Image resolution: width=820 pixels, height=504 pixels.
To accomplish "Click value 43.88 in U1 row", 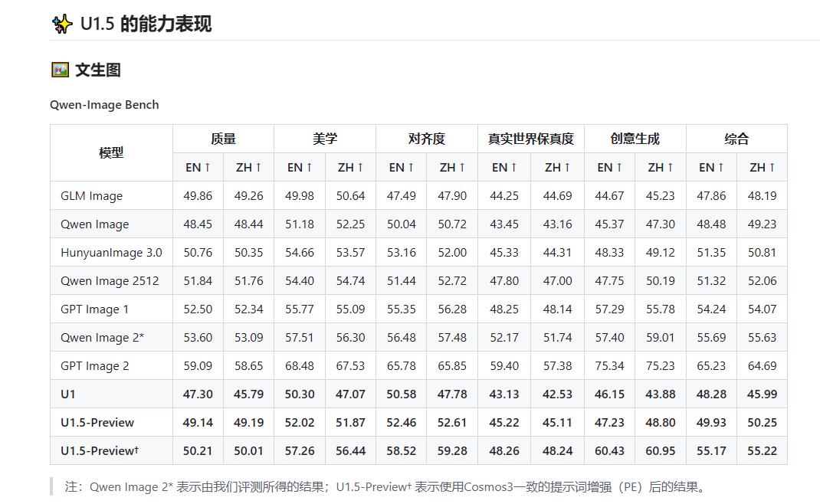I will (x=660, y=394).
